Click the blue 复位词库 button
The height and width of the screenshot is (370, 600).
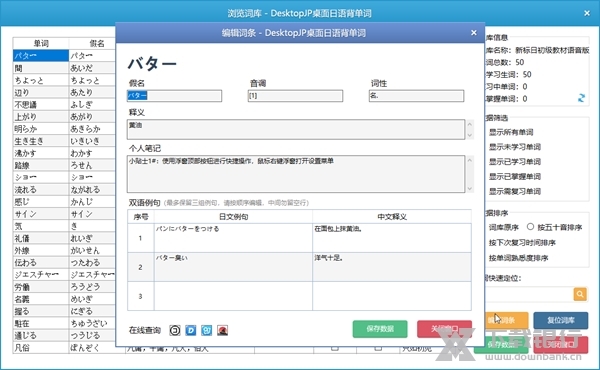click(x=561, y=320)
